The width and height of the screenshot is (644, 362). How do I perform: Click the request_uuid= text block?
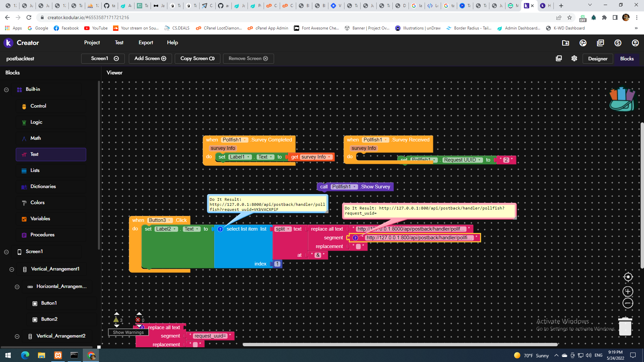(210, 336)
